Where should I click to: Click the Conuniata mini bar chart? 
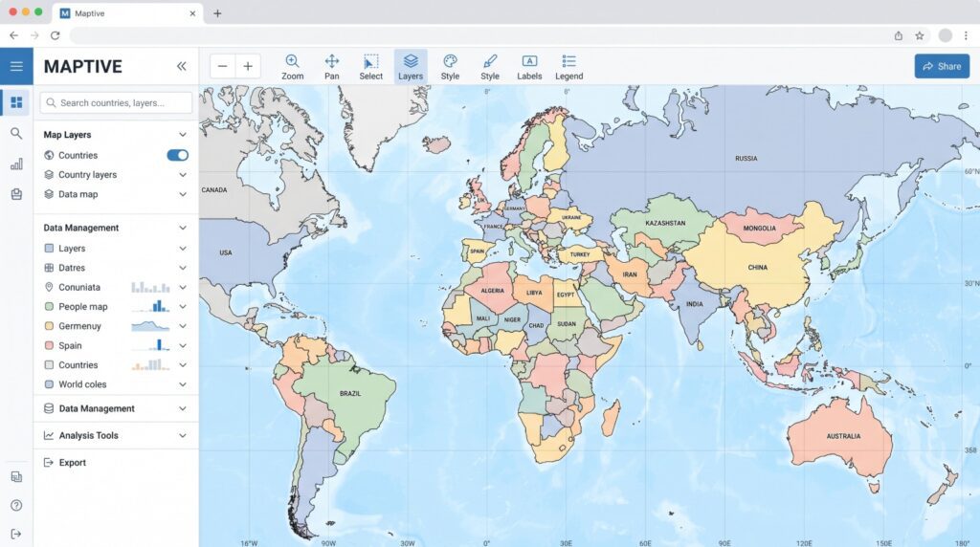tap(150, 287)
